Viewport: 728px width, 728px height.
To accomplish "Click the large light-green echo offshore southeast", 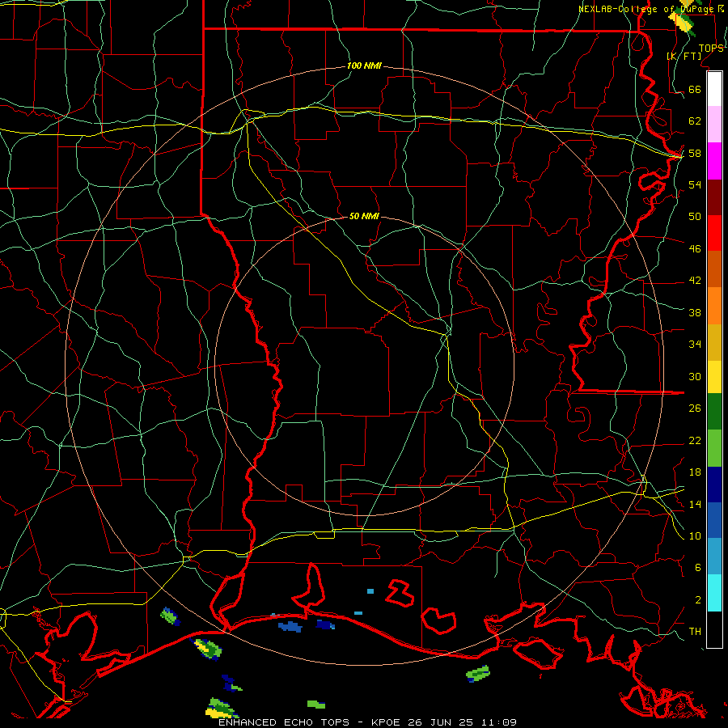I will [x=478, y=673].
